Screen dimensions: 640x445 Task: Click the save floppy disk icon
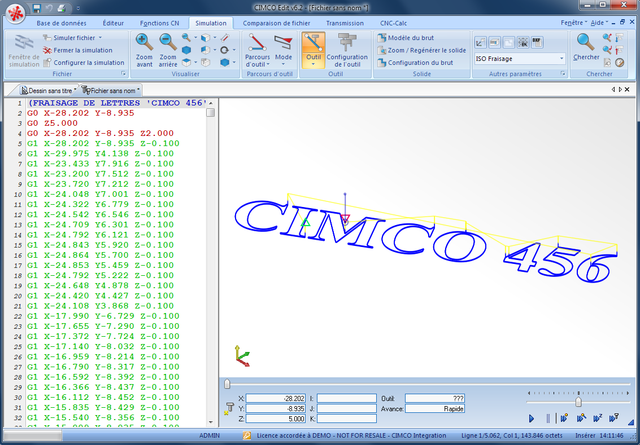click(x=36, y=8)
